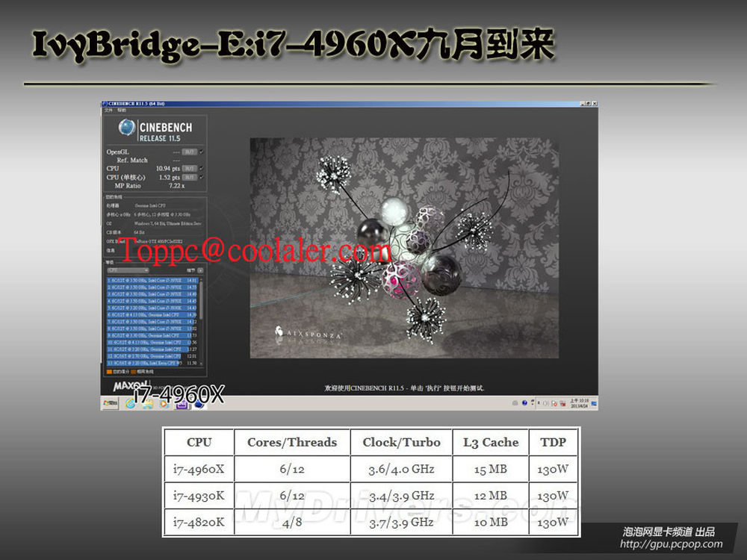Screen dimensions: 747x560
Task: Click the 10 MB cache cell
Action: click(x=491, y=522)
